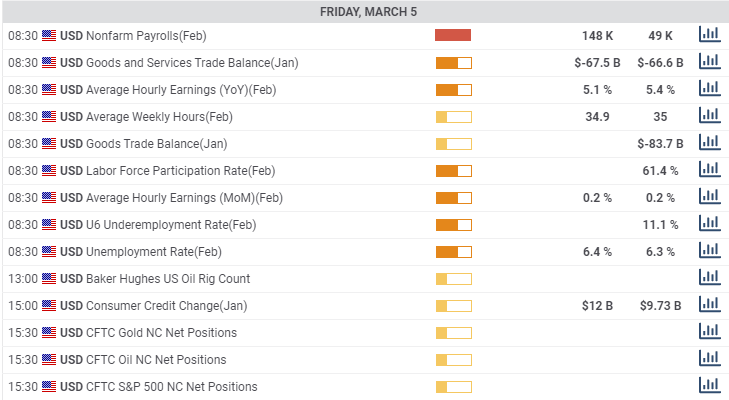
Task: Click red volatility bar for Nonfarm Payrolls
Action: click(453, 35)
